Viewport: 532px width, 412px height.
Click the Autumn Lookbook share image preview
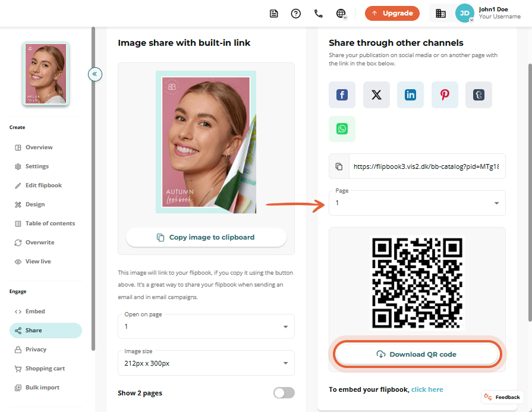click(206, 142)
